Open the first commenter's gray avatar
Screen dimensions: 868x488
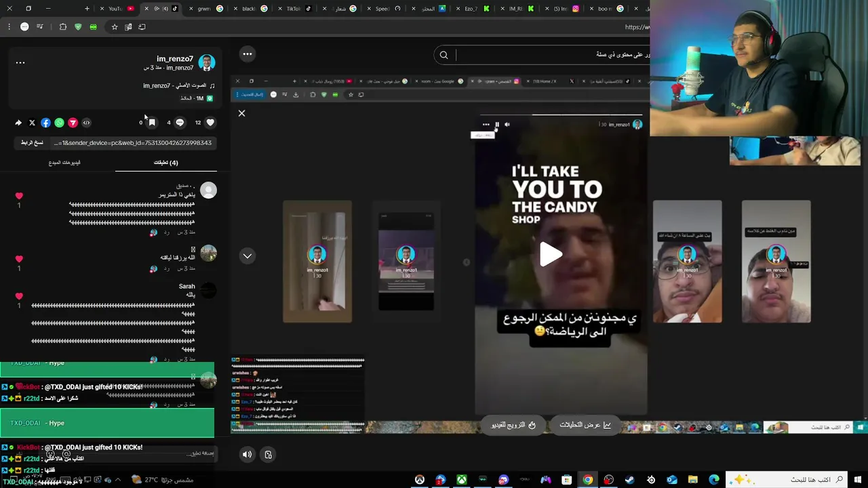pyautogui.click(x=208, y=190)
